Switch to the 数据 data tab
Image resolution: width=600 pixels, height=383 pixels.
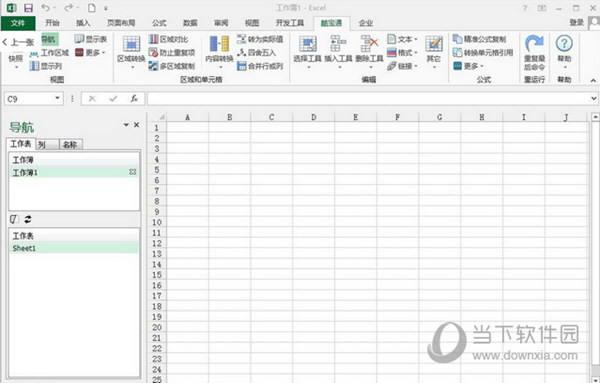click(x=190, y=23)
